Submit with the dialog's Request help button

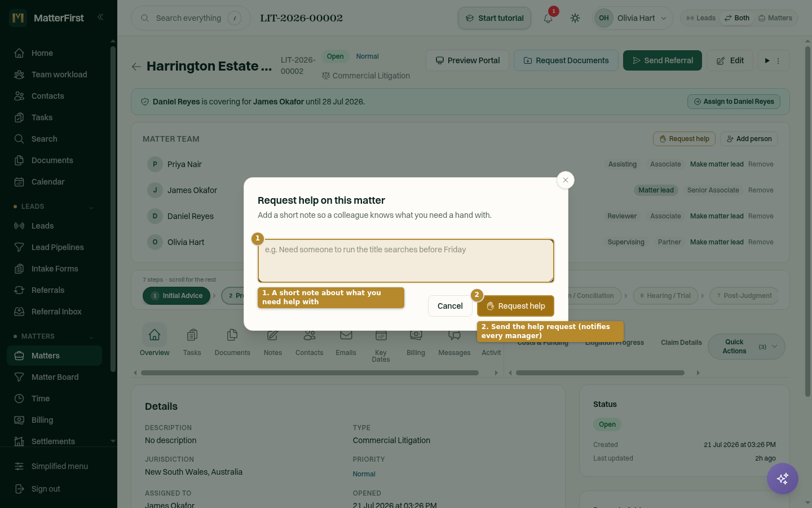tap(515, 306)
